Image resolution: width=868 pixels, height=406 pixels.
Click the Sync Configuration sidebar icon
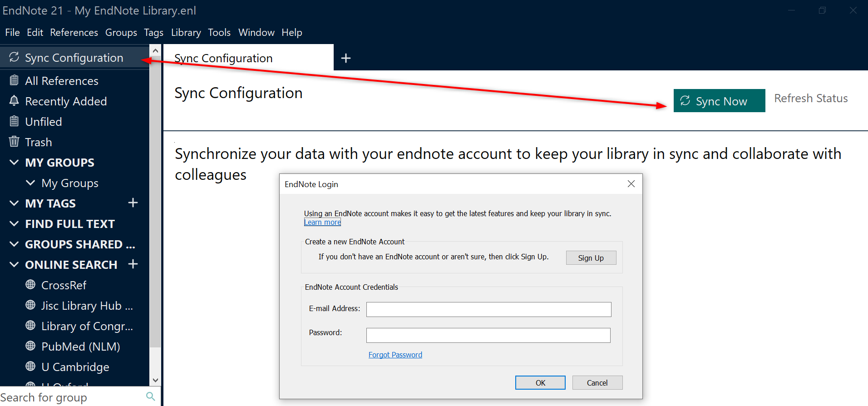(x=14, y=57)
